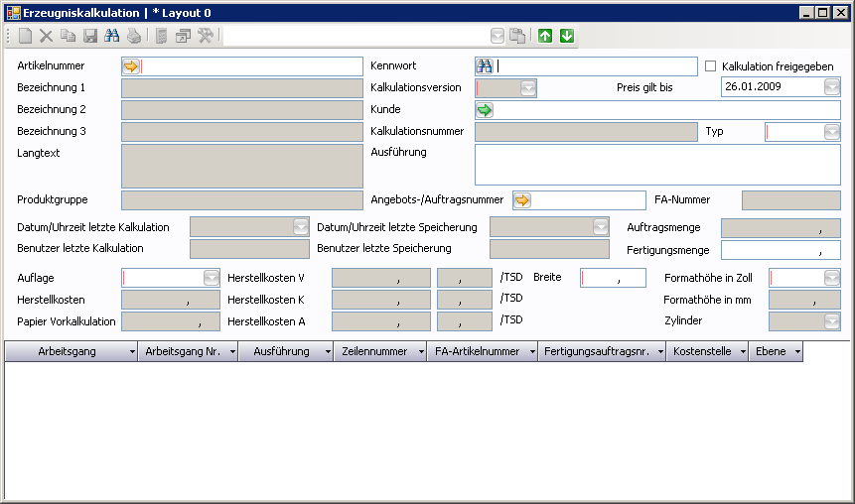Image resolution: width=855 pixels, height=504 pixels.
Task: Click the green down arrow icon
Action: tap(566, 36)
